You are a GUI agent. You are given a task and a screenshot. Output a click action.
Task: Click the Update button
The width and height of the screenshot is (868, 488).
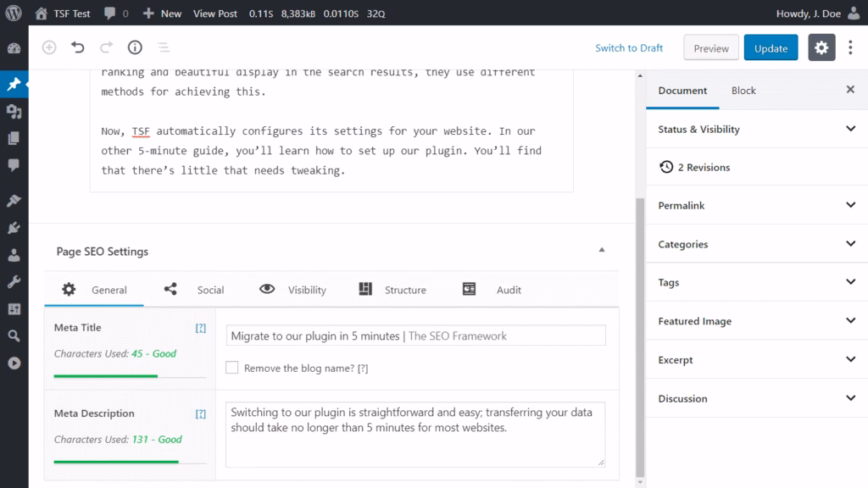pos(771,47)
